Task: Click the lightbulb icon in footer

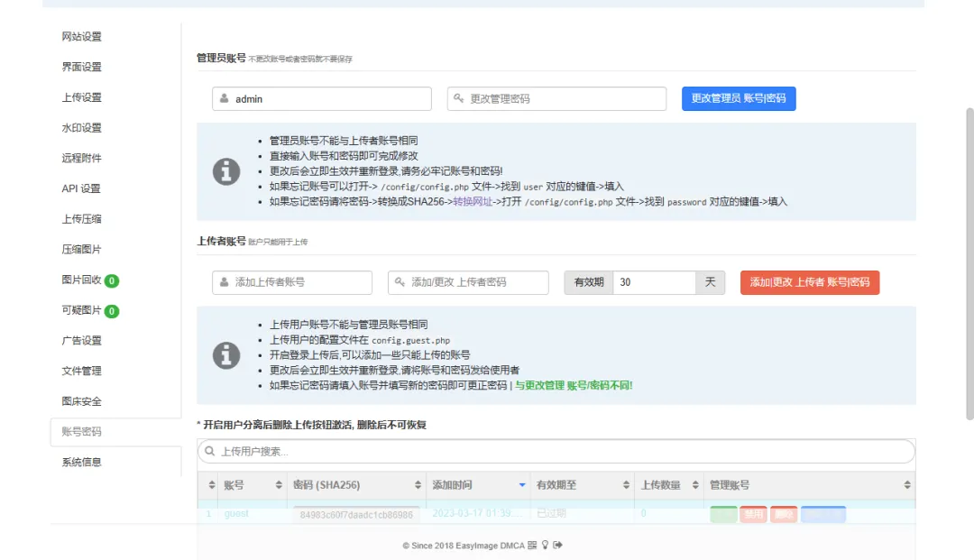Action: (x=545, y=545)
